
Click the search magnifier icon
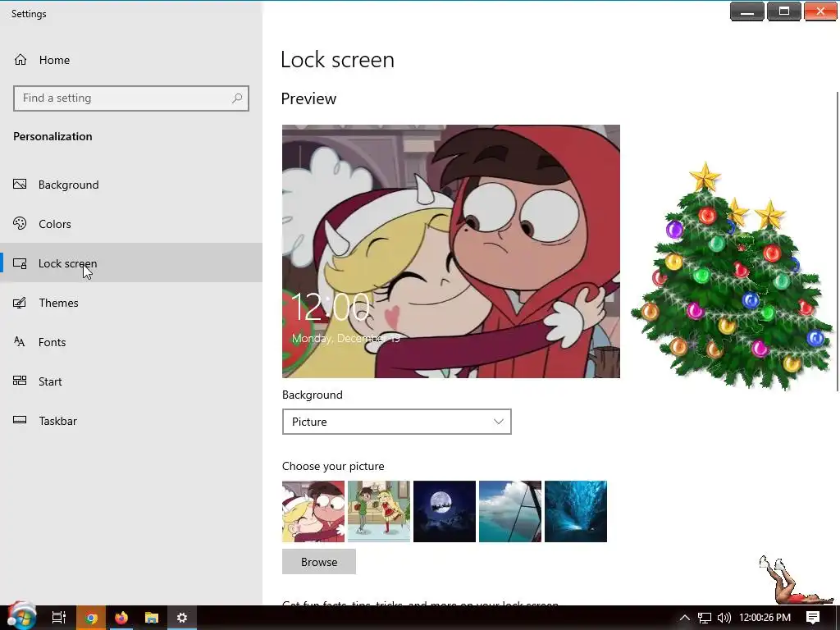click(x=237, y=98)
